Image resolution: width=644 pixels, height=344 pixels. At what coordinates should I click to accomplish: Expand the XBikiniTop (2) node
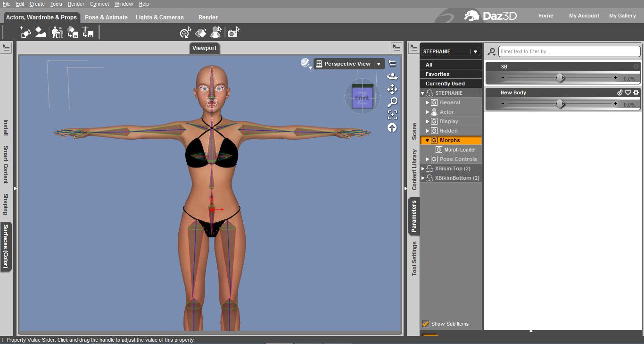point(423,168)
